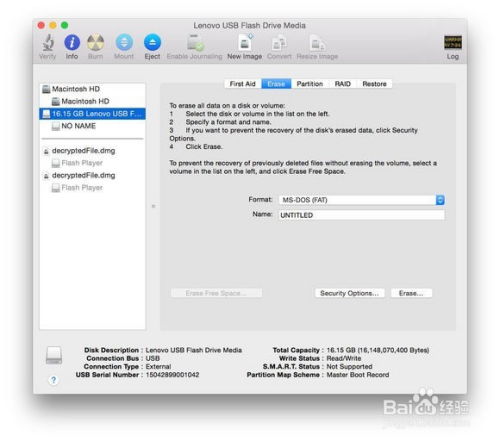Click the Verify microscope icon
This screenshot has width=500, height=441.
pyautogui.click(x=48, y=43)
